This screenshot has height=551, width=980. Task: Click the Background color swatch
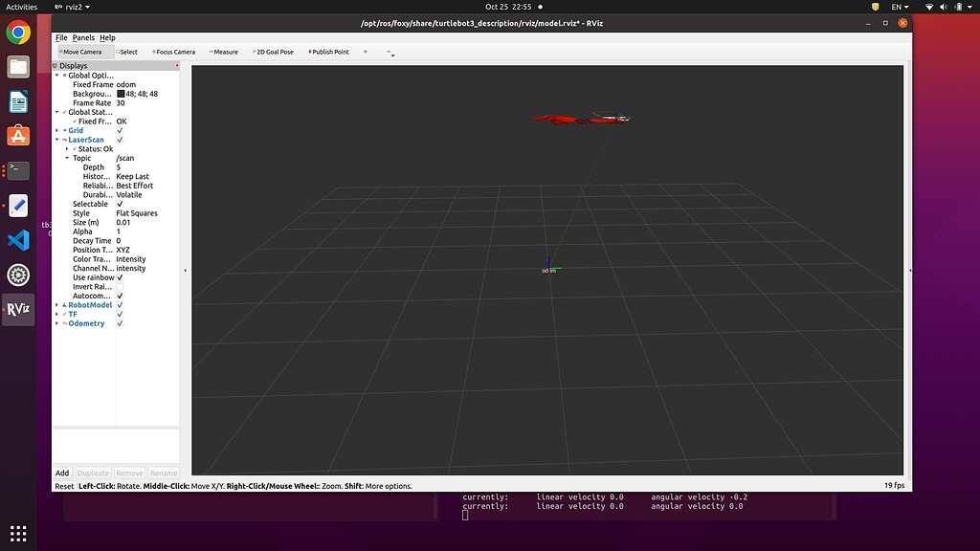121,94
